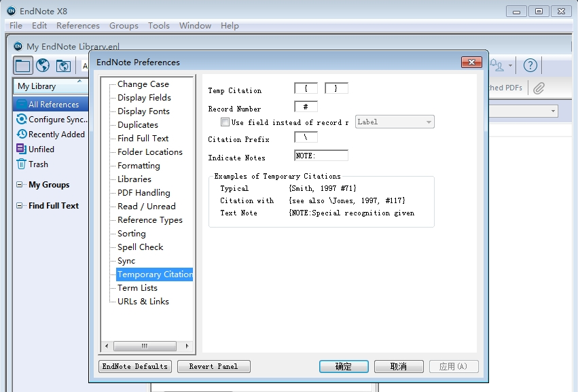Select Spell Check preference

coord(140,247)
